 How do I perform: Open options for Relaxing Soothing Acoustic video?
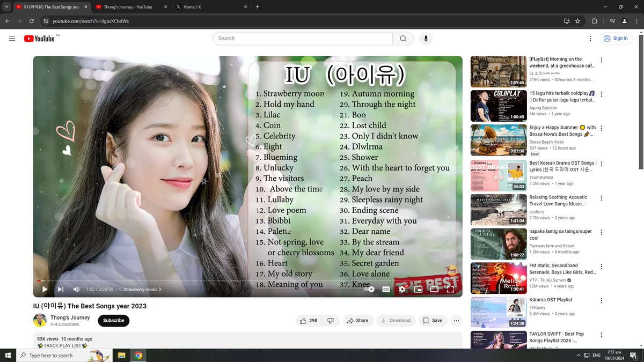click(601, 198)
